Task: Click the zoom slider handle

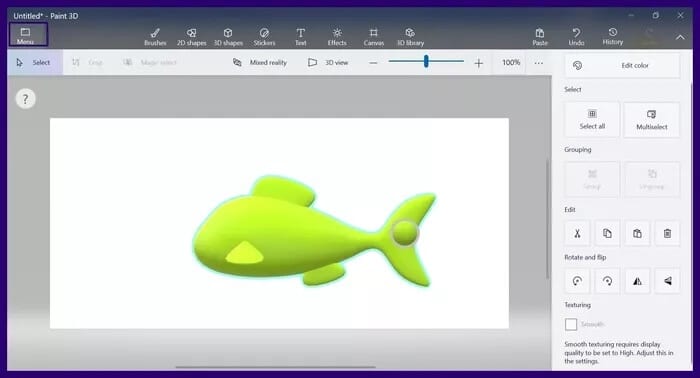Action: (x=426, y=61)
